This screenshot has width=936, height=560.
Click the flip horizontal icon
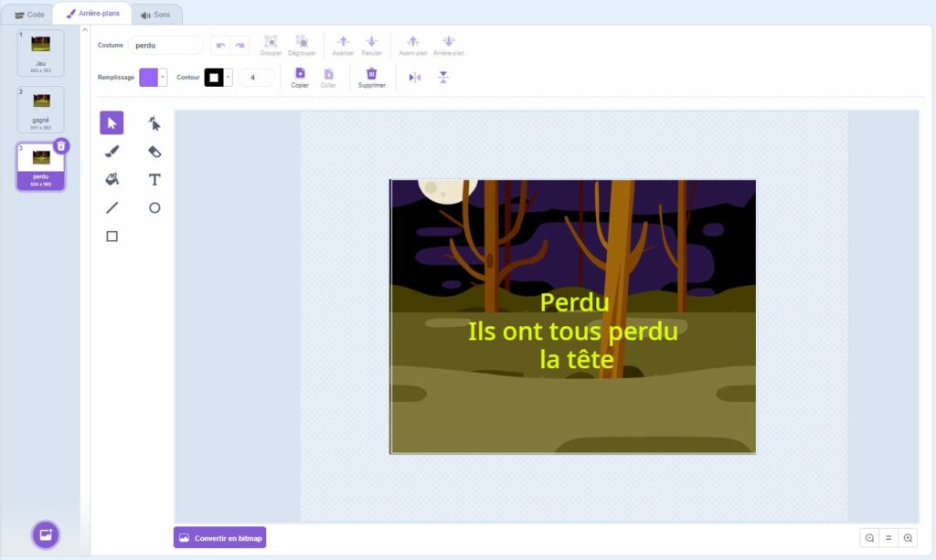(415, 78)
